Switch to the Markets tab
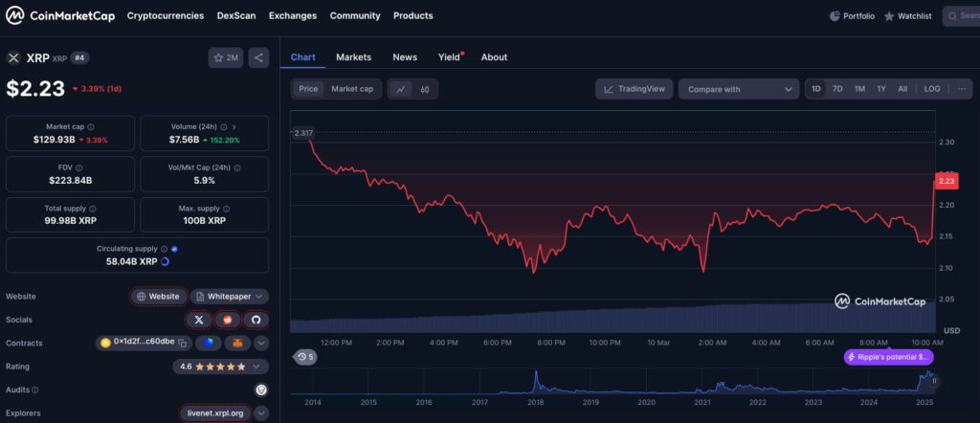 (354, 56)
